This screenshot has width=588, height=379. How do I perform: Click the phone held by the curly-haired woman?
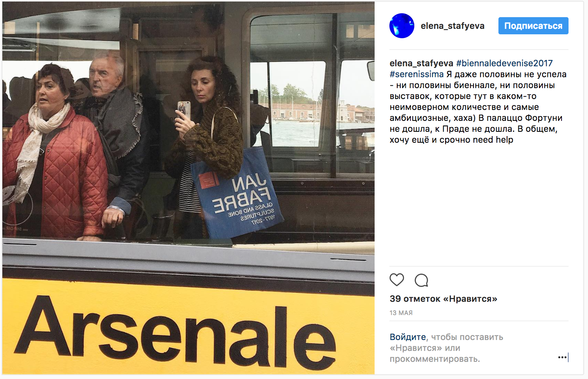click(x=184, y=111)
